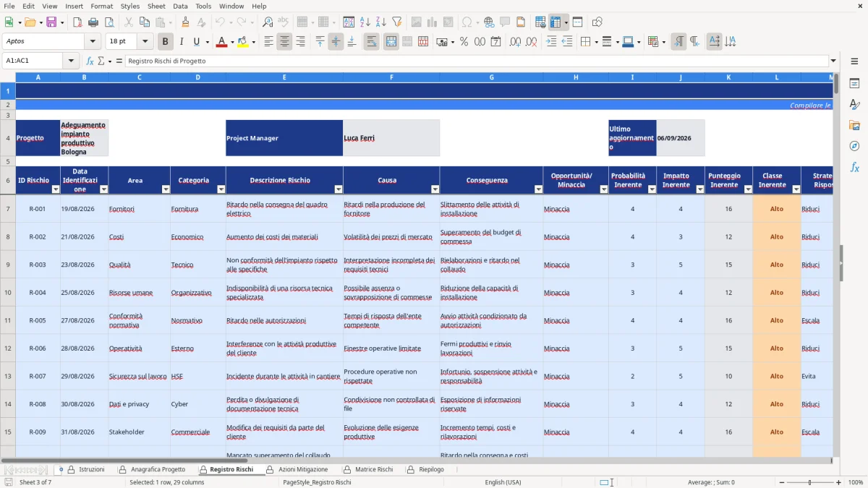This screenshot has width=868, height=488.
Task: Select row header 10
Action: [x=8, y=292]
